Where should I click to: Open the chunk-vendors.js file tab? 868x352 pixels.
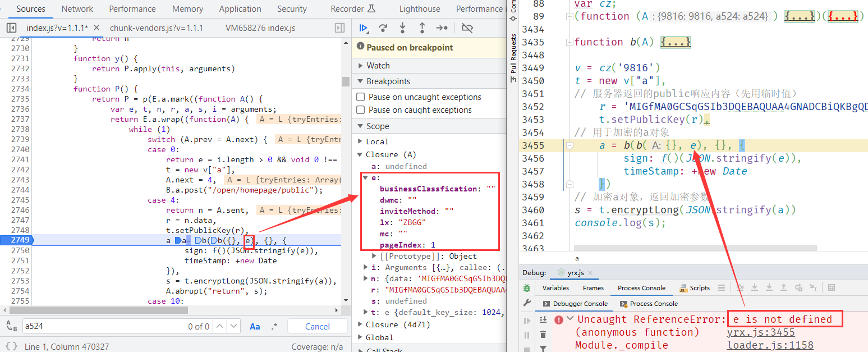point(157,28)
